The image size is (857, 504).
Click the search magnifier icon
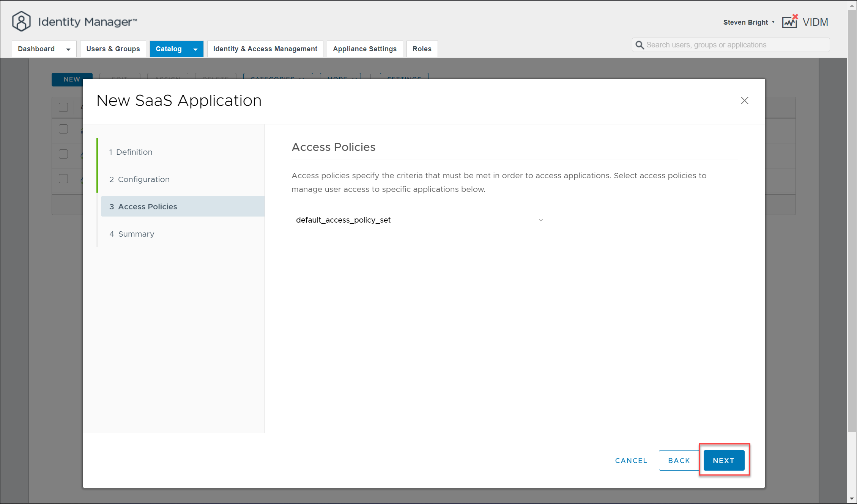pos(640,45)
